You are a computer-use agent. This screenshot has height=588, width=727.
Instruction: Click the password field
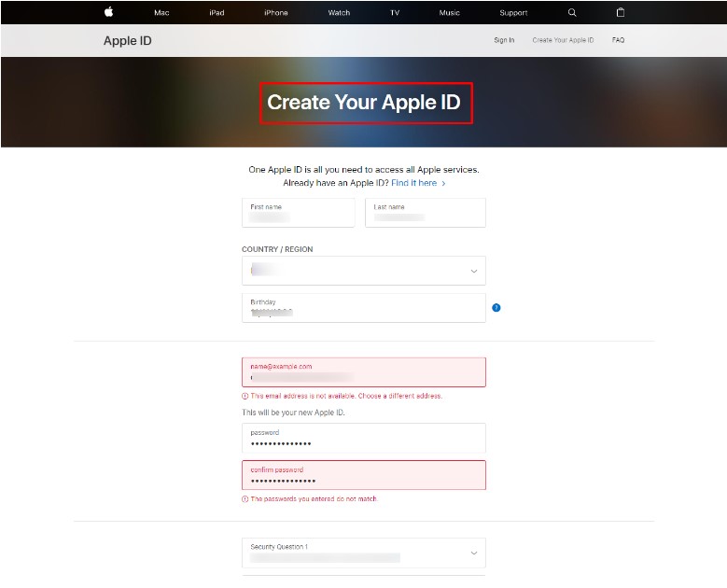coord(364,438)
